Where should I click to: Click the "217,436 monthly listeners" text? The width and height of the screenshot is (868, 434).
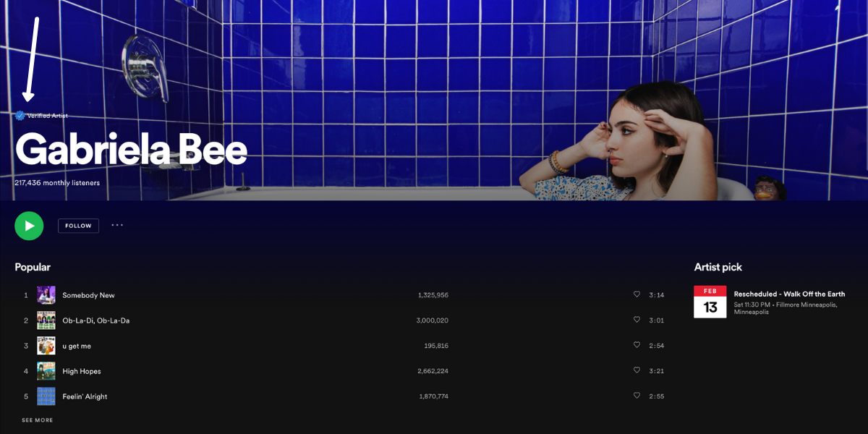click(57, 183)
